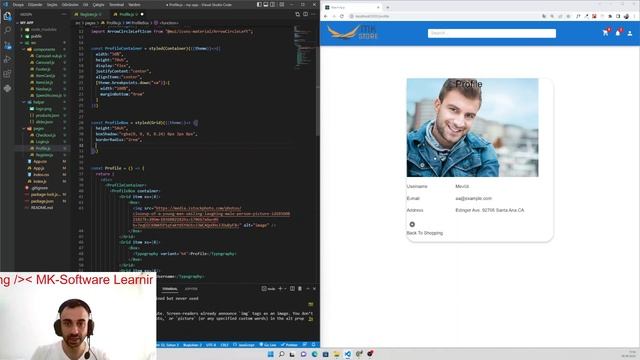Toggle primary sidebar layout icon in title bar

(259, 4)
